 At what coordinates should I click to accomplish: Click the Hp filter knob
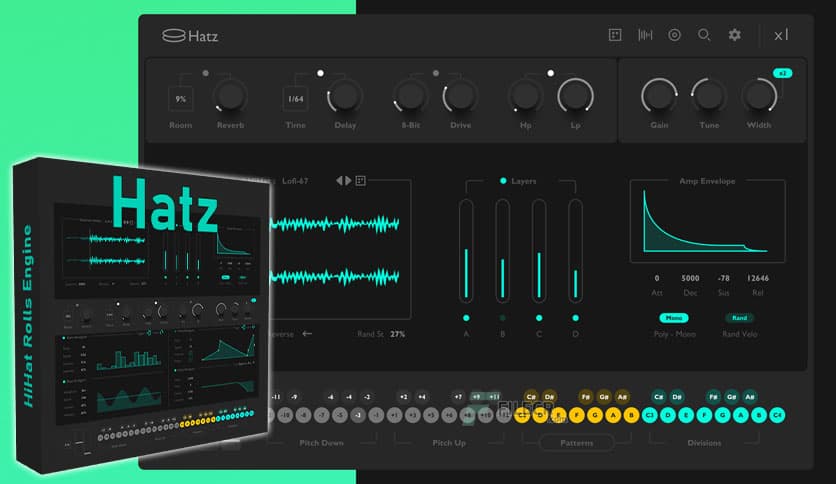[x=525, y=96]
